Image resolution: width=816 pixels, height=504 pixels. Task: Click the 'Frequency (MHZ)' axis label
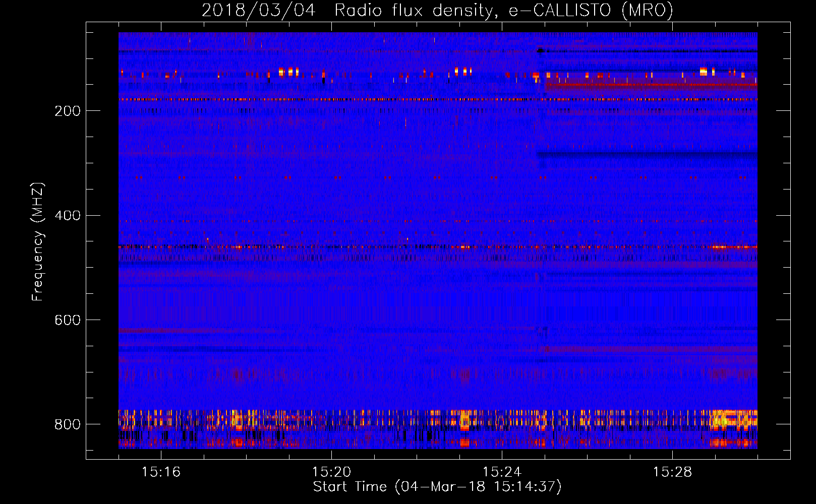pyautogui.click(x=38, y=242)
